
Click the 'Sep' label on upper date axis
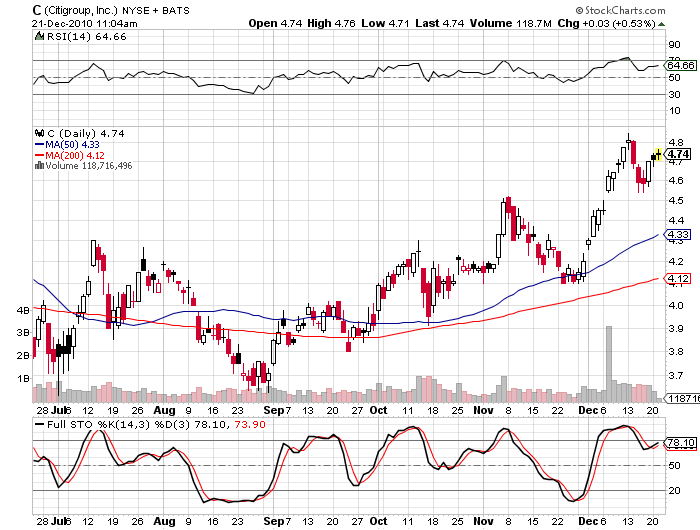(x=274, y=410)
